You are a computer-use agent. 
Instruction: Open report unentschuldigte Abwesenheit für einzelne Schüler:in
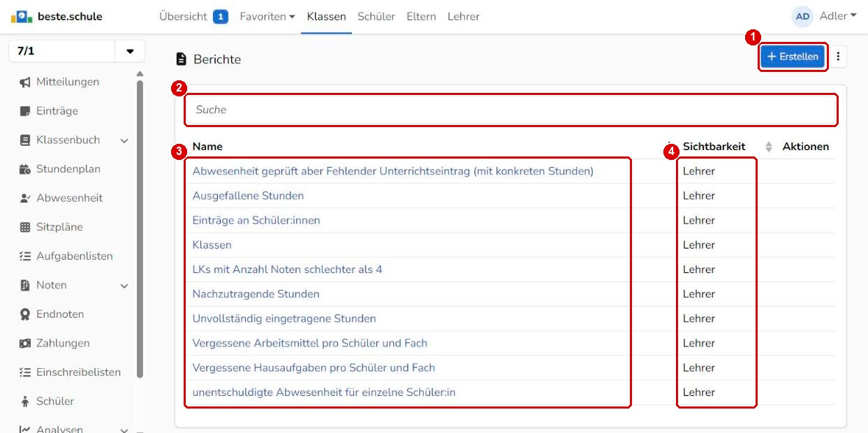click(324, 392)
